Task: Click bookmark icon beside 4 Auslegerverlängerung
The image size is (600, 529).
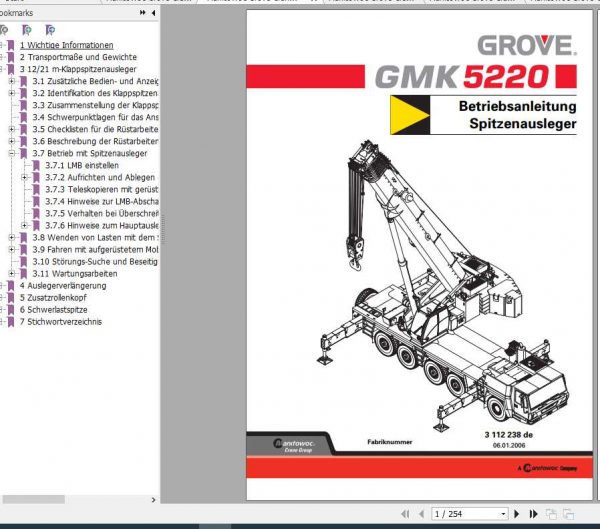Action: click(11, 286)
